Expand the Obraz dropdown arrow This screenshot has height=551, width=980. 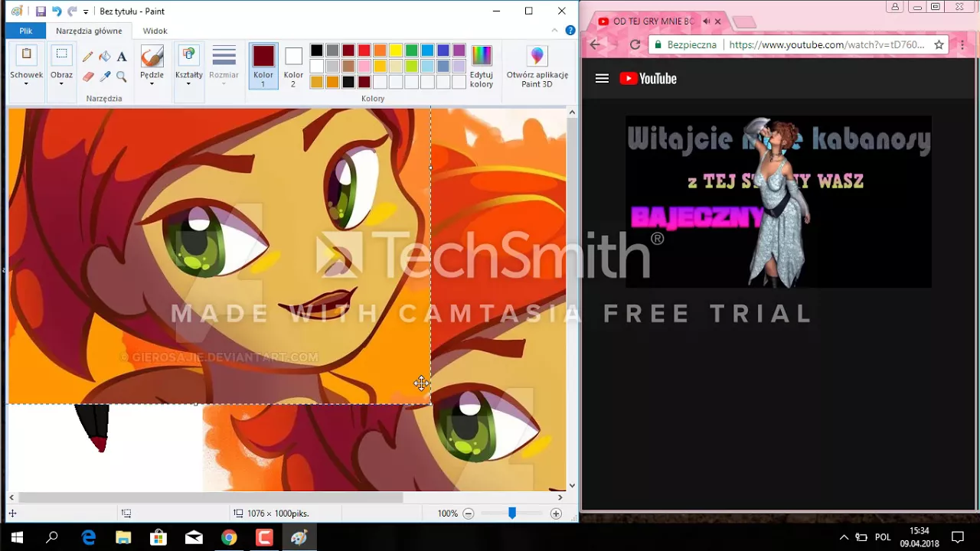pyautogui.click(x=61, y=83)
